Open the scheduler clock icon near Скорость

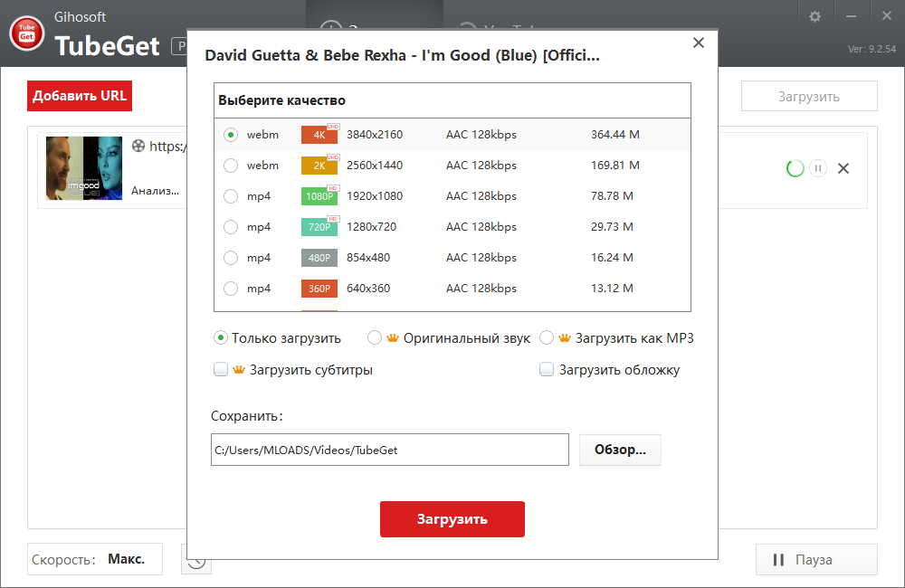(x=196, y=559)
